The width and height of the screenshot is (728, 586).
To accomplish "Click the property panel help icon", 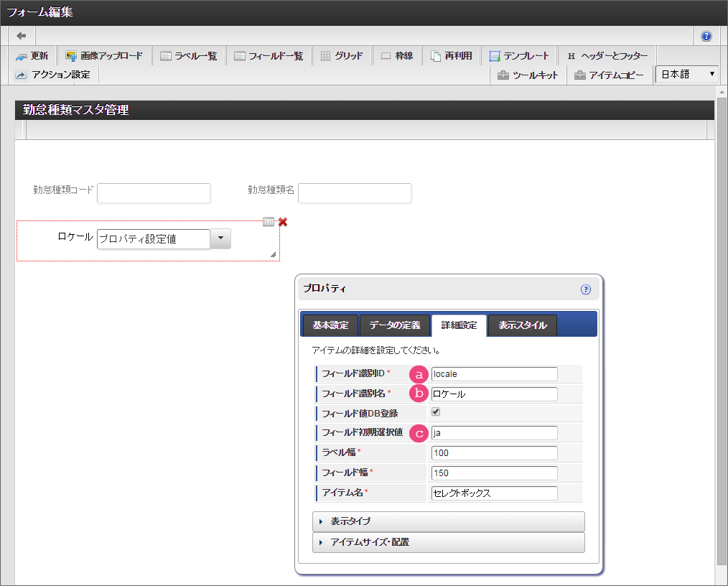I will pos(585,289).
